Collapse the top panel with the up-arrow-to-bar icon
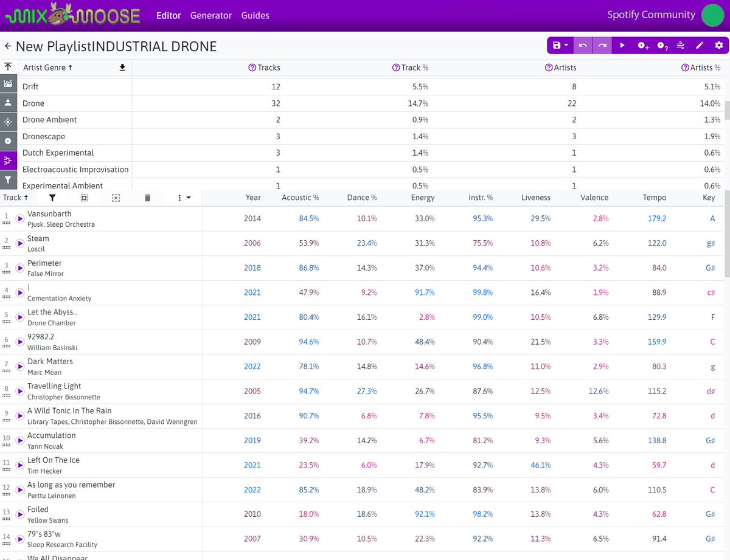 [8, 67]
